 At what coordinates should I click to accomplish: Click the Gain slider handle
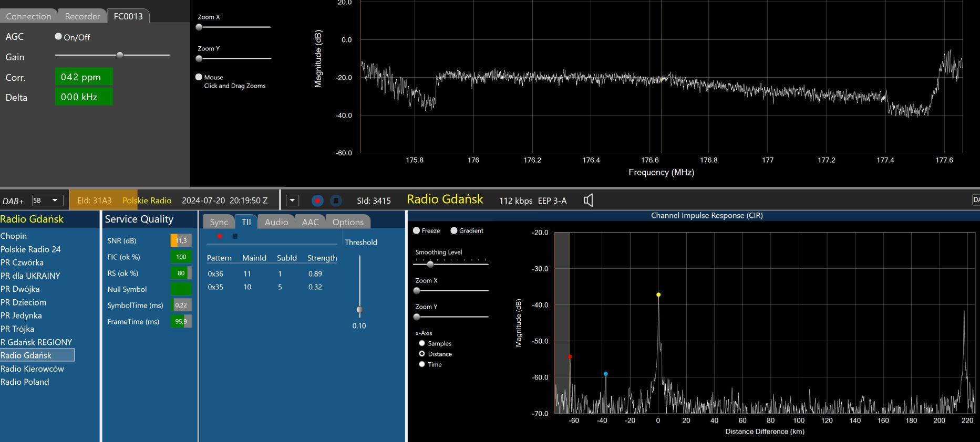pos(120,55)
